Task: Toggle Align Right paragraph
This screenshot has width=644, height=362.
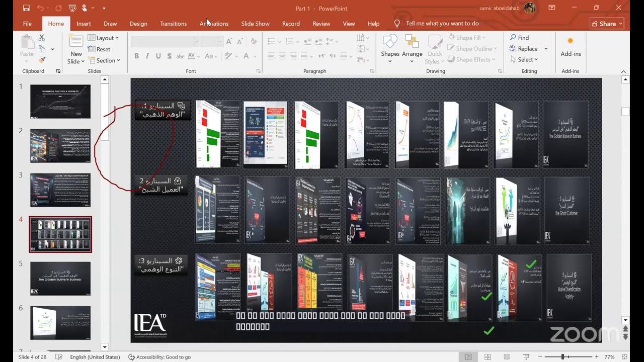Action: pos(293,56)
